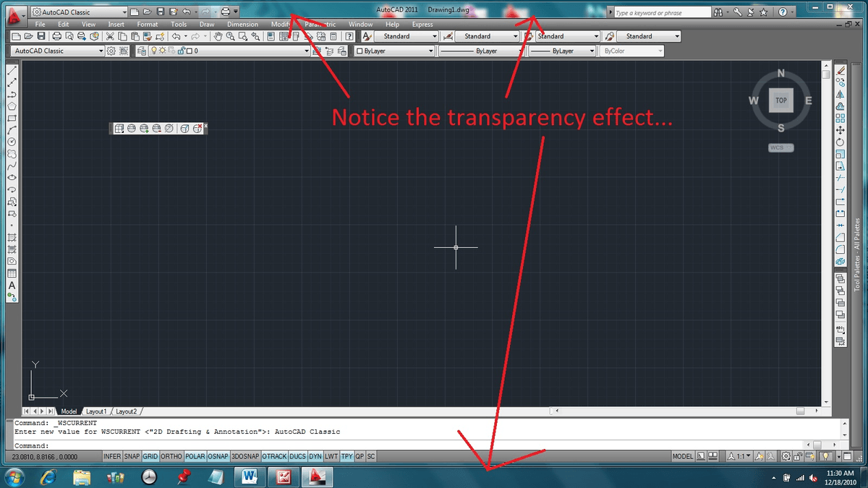Click the Help question mark toolbar icon
This screenshot has height=488, width=868.
coord(350,36)
